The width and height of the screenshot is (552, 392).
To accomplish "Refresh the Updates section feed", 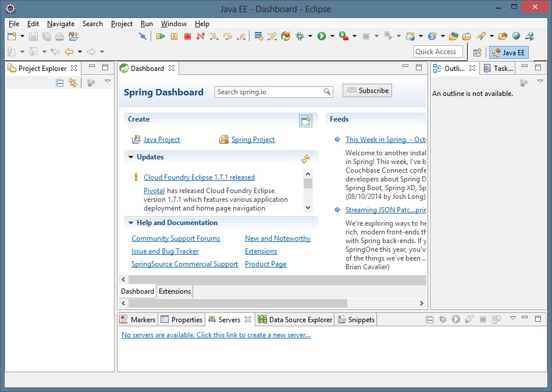I will (x=305, y=159).
